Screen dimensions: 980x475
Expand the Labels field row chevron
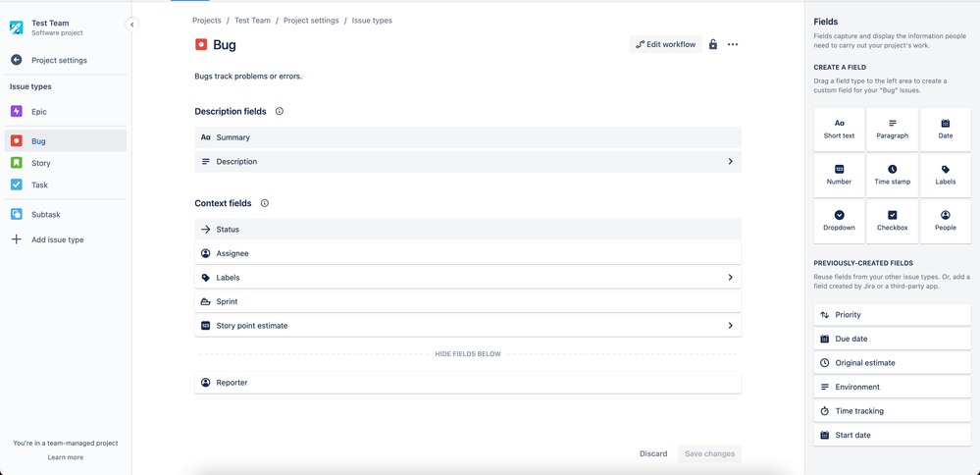[730, 277]
